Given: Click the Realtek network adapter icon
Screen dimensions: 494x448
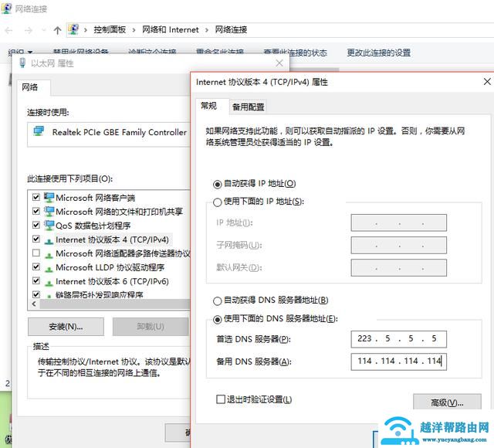Looking at the screenshot, I should pos(39,132).
